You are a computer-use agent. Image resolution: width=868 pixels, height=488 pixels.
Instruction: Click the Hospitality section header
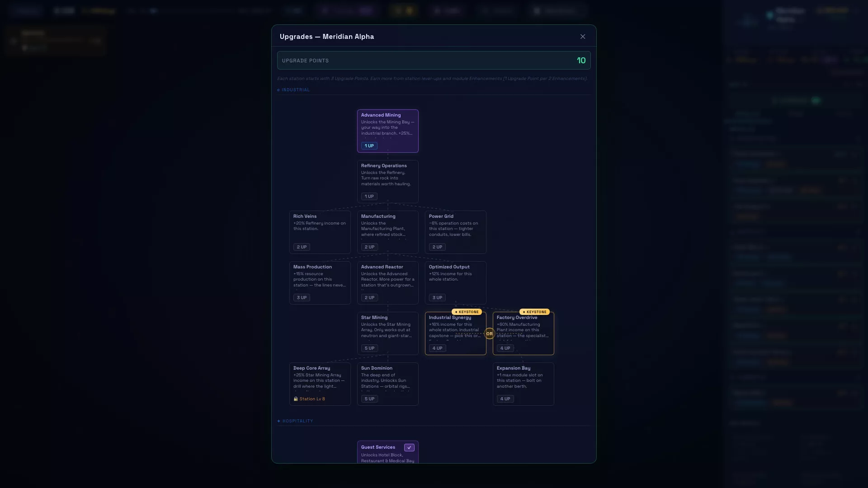point(295,421)
